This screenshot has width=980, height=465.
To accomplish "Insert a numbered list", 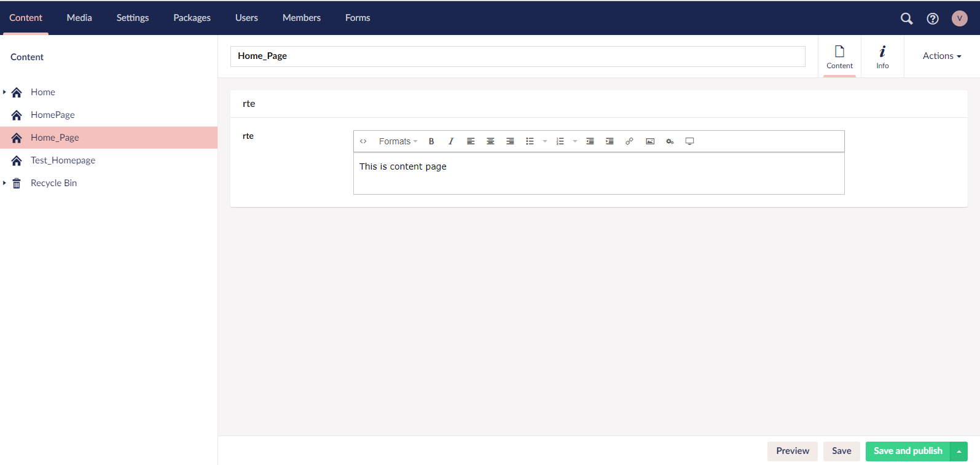I will tap(560, 141).
